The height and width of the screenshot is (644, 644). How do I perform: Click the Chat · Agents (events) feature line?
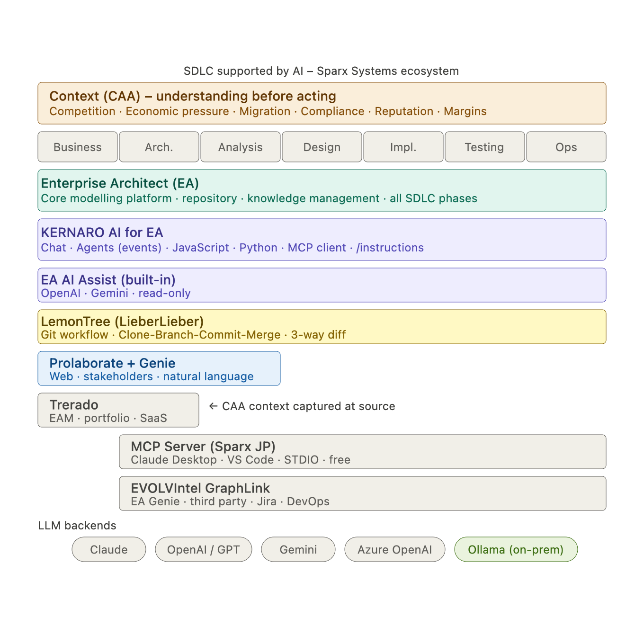coord(232,248)
